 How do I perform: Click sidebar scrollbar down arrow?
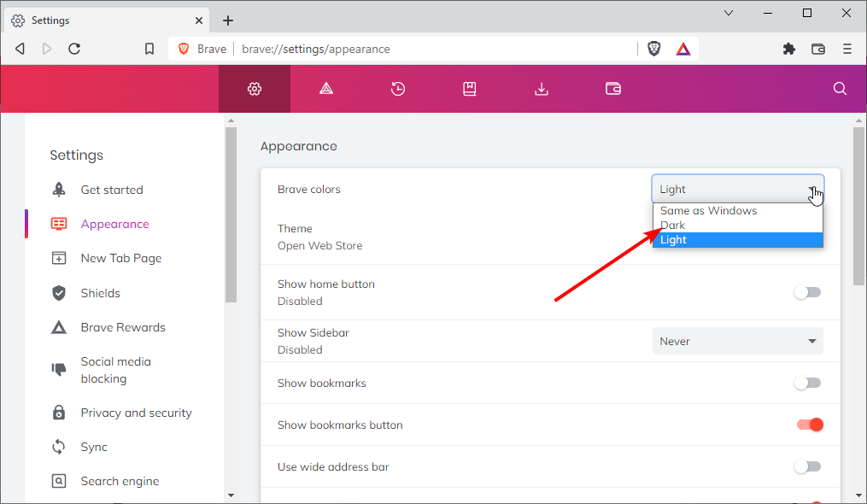pos(231,495)
